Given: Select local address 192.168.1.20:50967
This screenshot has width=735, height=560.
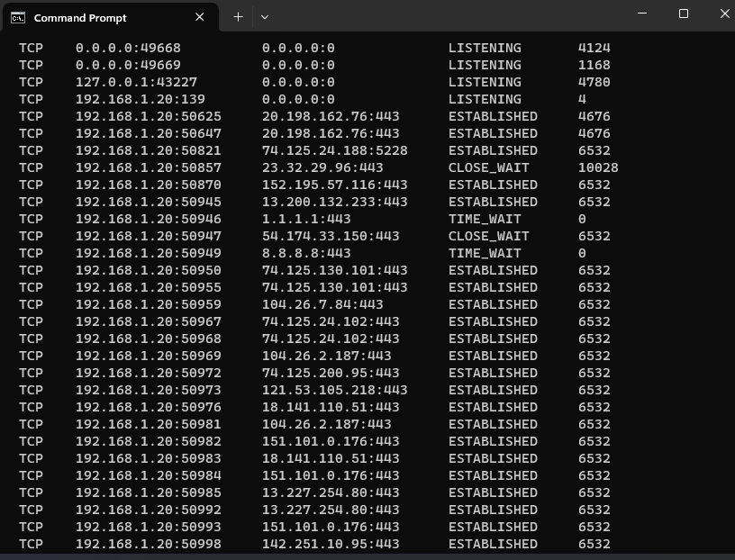Looking at the screenshot, I should click(x=148, y=321).
